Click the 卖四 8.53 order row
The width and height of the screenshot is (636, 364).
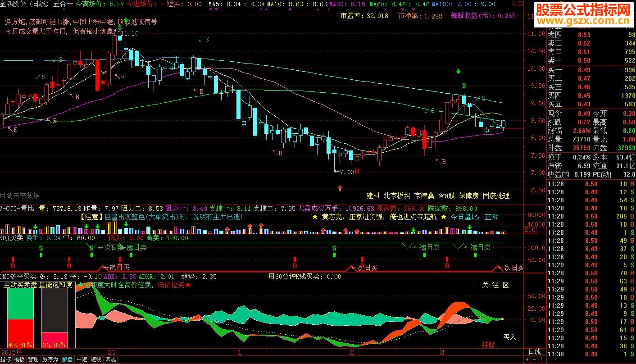coord(591,35)
